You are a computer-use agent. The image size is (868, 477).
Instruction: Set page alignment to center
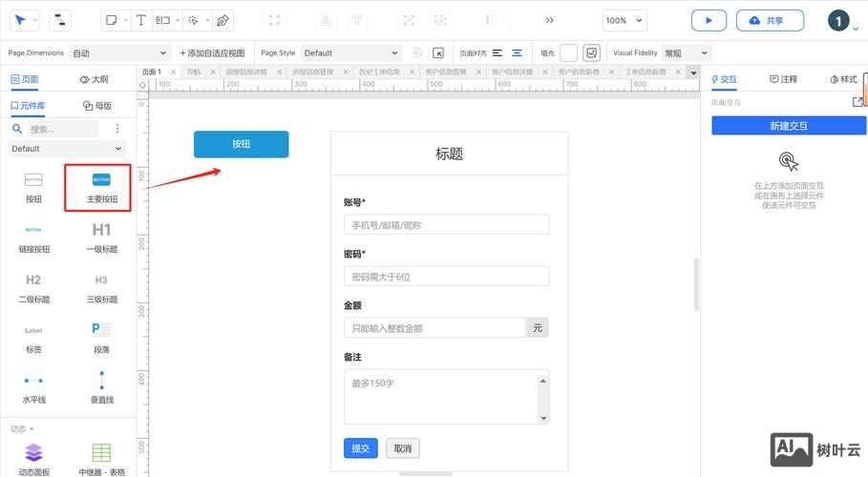coord(517,53)
